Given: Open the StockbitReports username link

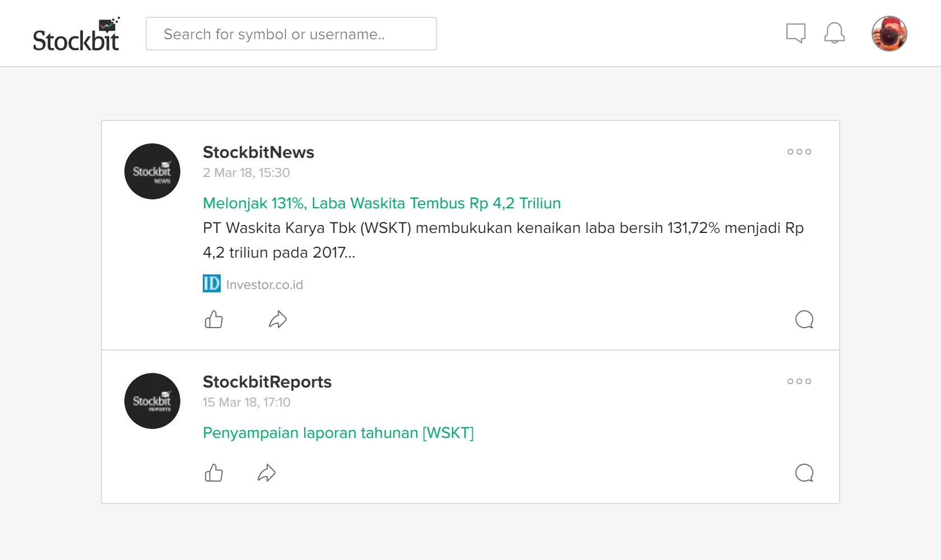Looking at the screenshot, I should (267, 382).
